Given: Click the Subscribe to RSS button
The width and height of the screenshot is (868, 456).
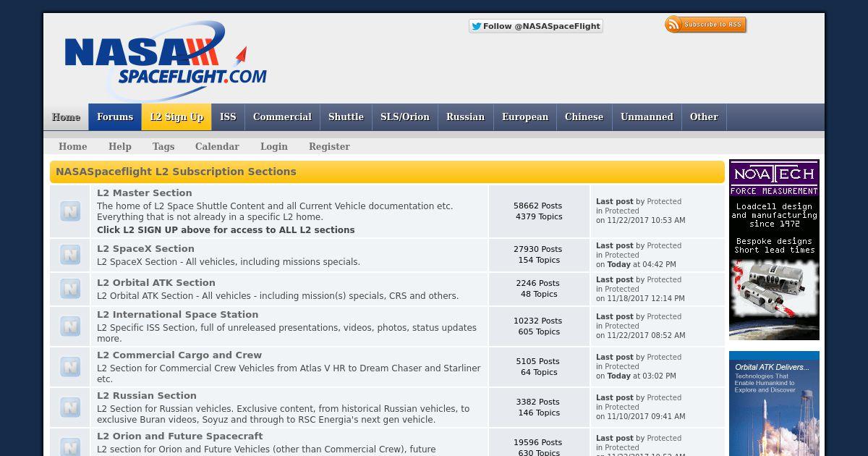Looking at the screenshot, I should (705, 25).
